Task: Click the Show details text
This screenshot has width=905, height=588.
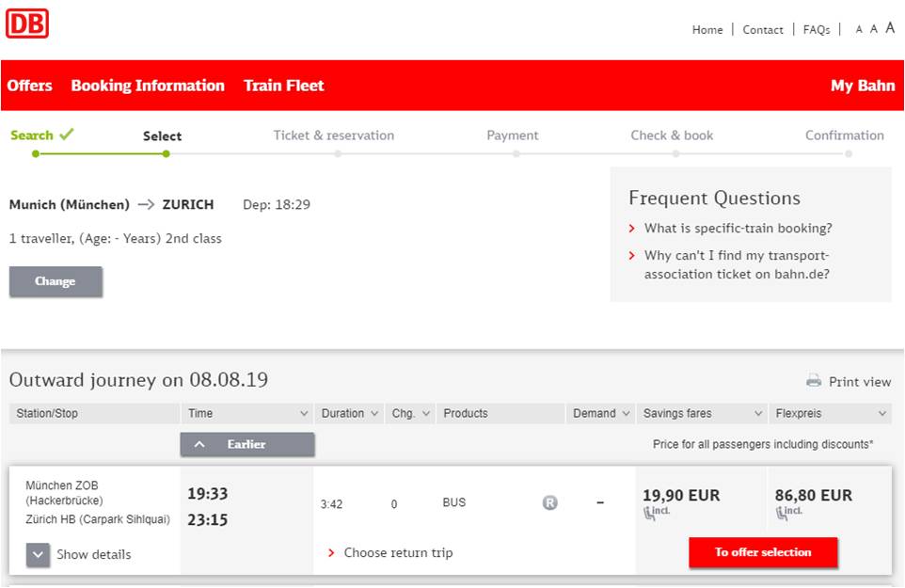Action: [93, 554]
